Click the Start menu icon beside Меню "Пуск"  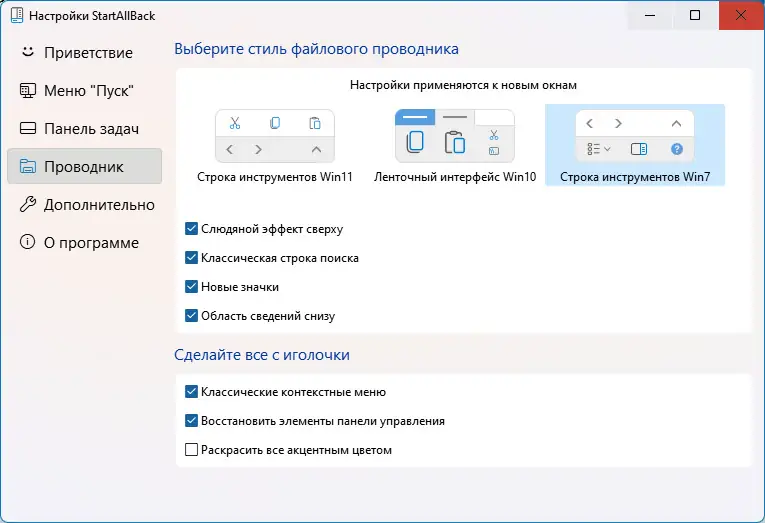click(x=28, y=90)
